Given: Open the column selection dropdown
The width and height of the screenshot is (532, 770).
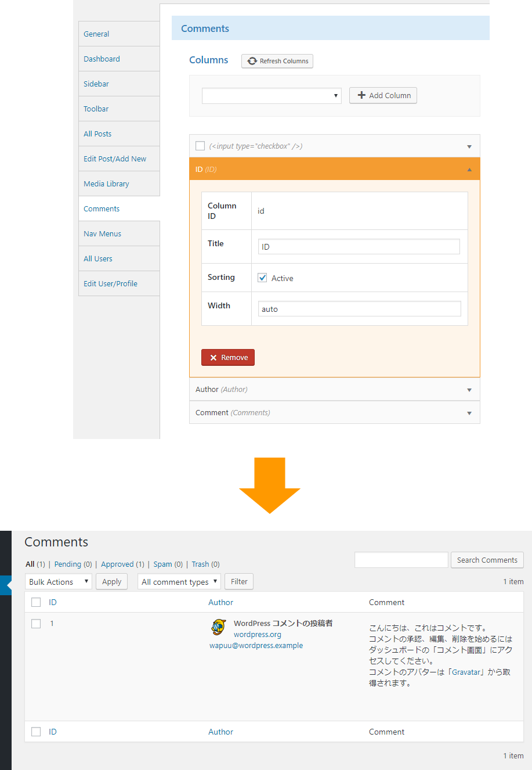Looking at the screenshot, I should pyautogui.click(x=272, y=96).
